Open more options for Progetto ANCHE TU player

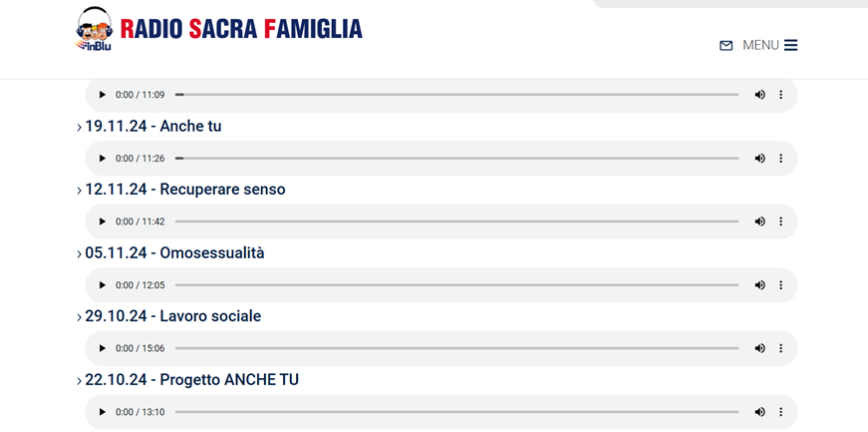(781, 412)
